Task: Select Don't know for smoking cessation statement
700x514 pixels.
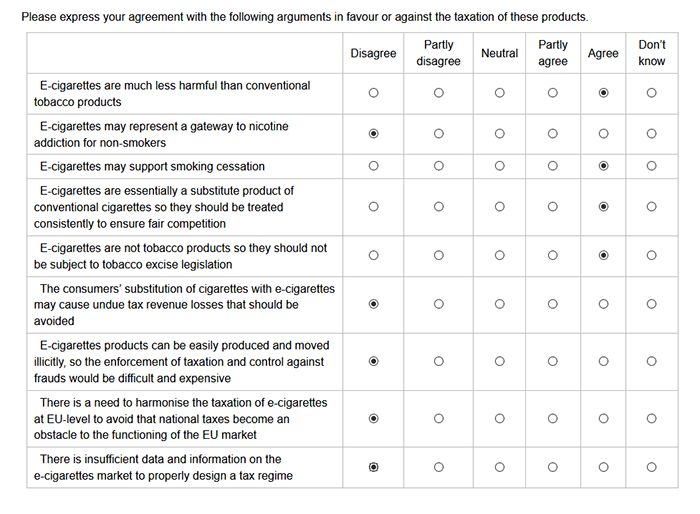Action: (652, 166)
